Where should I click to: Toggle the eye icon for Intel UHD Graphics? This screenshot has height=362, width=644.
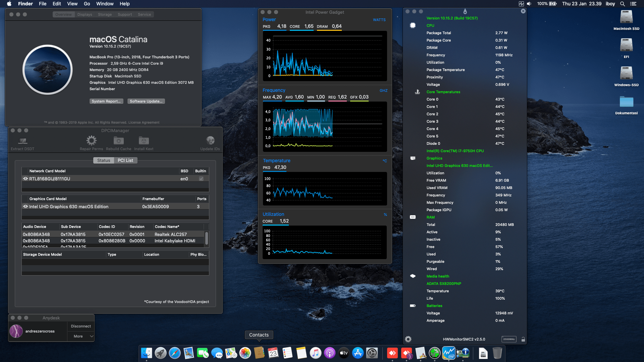25,206
